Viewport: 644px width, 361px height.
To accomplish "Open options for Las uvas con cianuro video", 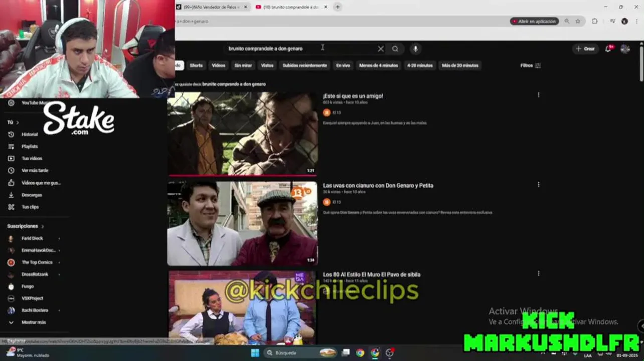I will pyautogui.click(x=538, y=184).
